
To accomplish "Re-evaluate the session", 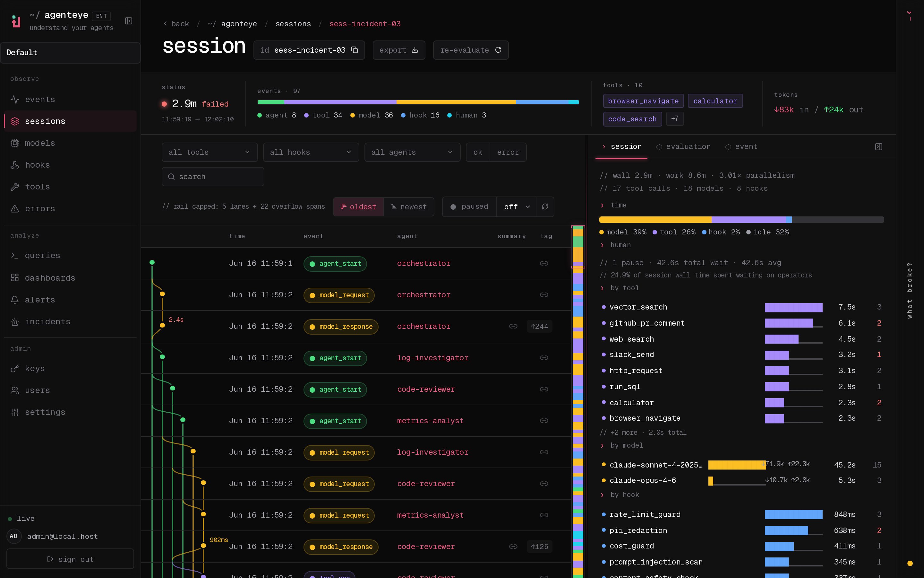I will [471, 50].
